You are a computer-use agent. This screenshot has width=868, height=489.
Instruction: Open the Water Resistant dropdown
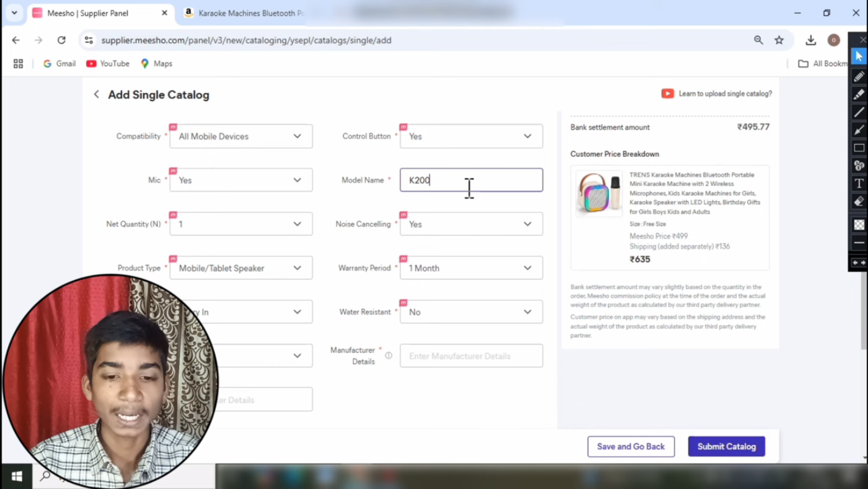(x=471, y=312)
